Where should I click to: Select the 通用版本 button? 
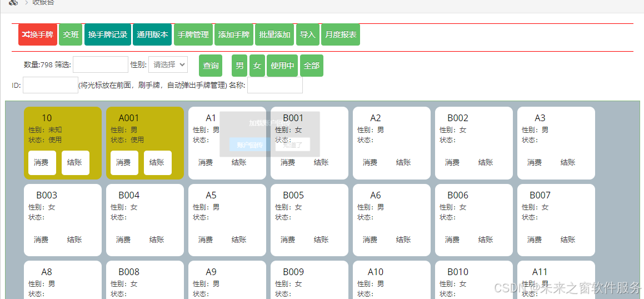(152, 34)
